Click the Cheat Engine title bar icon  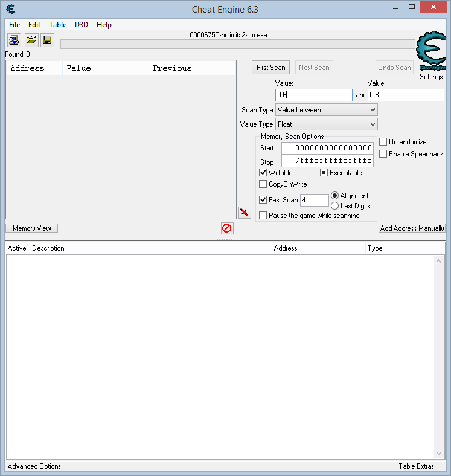pos(8,8)
